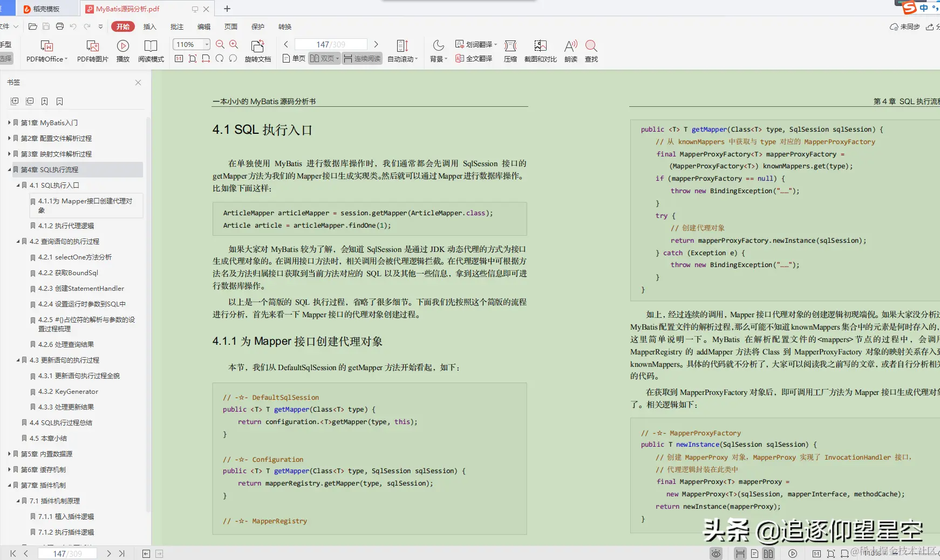Go to next page arrow in ribbon
The height and width of the screenshot is (560, 940).
click(x=376, y=44)
